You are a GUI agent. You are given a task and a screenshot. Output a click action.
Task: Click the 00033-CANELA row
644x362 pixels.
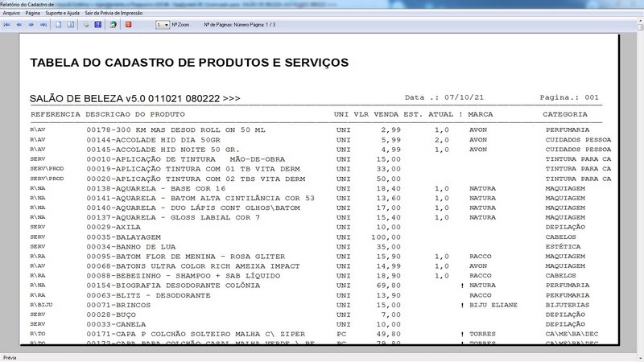320,324
